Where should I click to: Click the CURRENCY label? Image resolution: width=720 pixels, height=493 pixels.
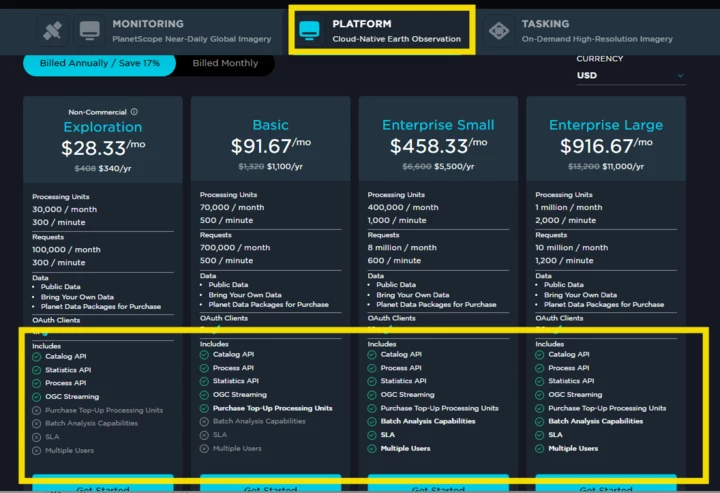600,59
